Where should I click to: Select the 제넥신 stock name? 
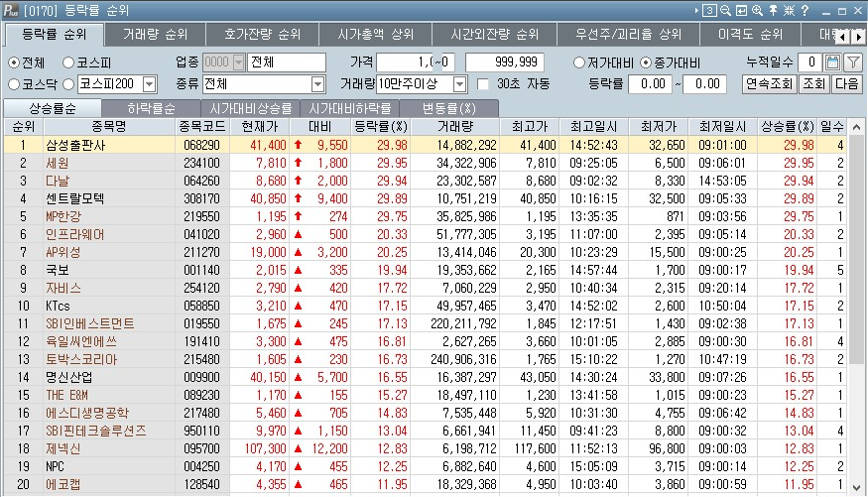[63, 448]
